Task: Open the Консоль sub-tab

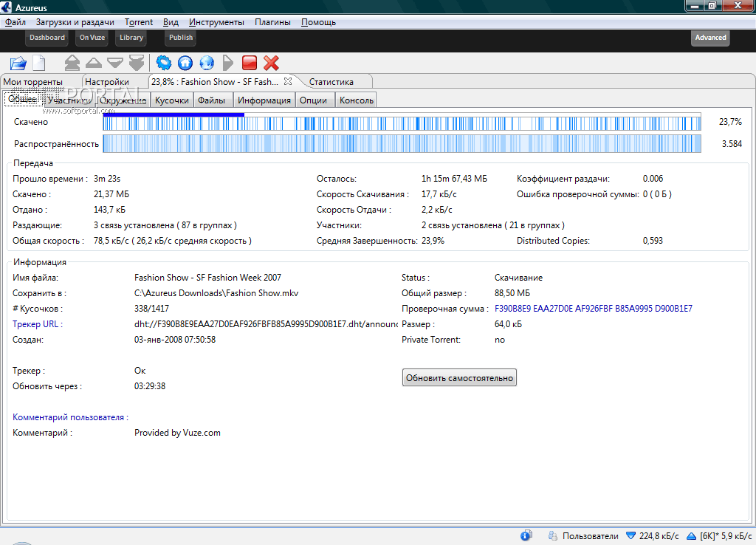Action: (x=357, y=100)
